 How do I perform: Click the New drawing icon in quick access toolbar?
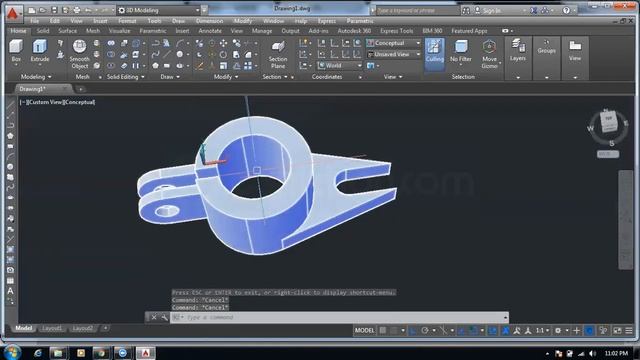pyautogui.click(x=31, y=10)
